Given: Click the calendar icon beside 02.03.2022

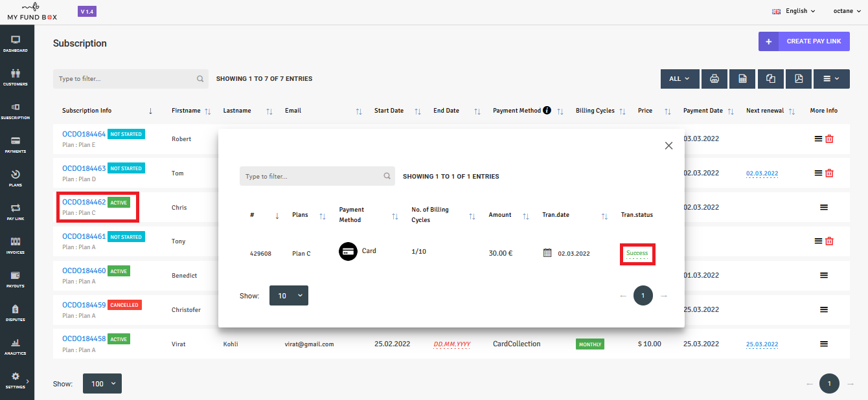Looking at the screenshot, I should 547,253.
